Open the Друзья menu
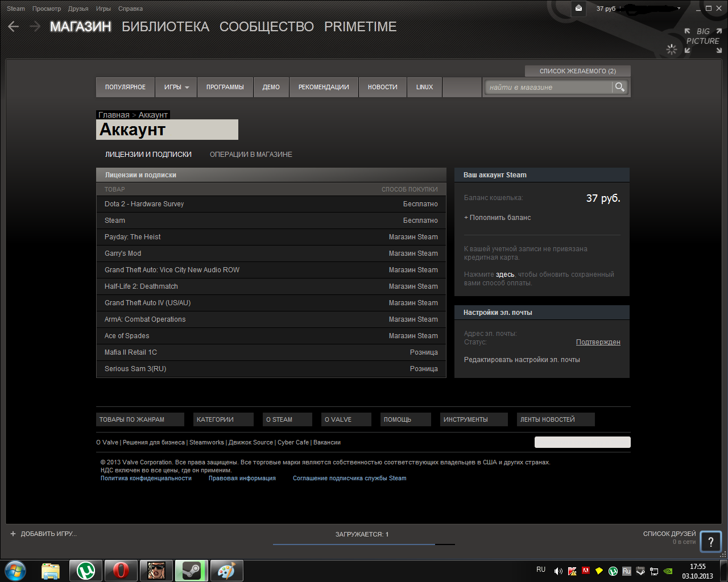The image size is (728, 582). pos(78,9)
